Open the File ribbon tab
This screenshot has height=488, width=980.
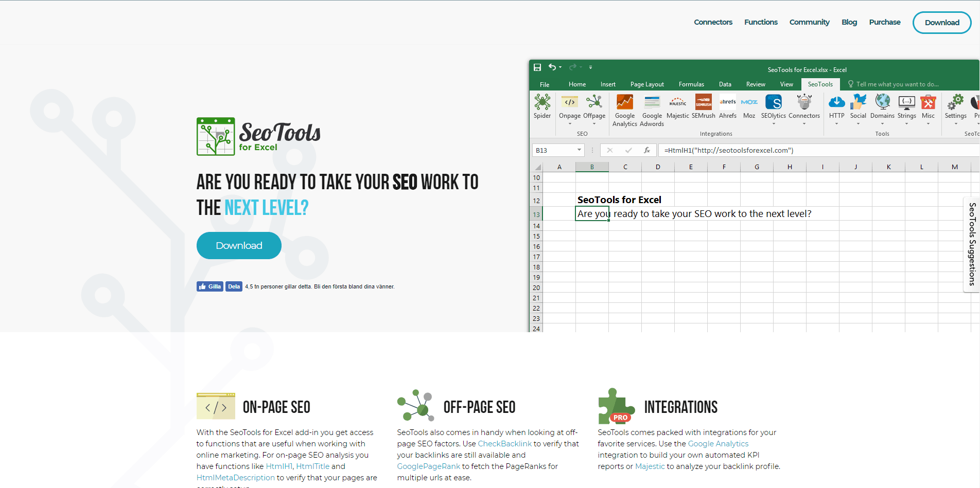(545, 84)
